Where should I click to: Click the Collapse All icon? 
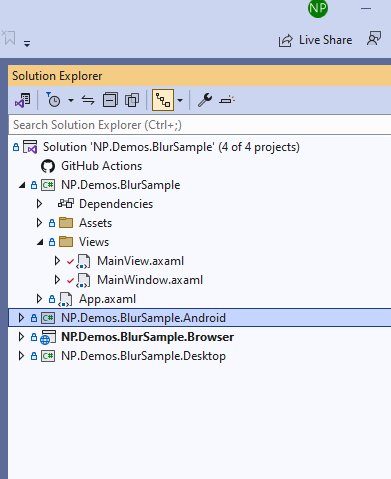110,100
